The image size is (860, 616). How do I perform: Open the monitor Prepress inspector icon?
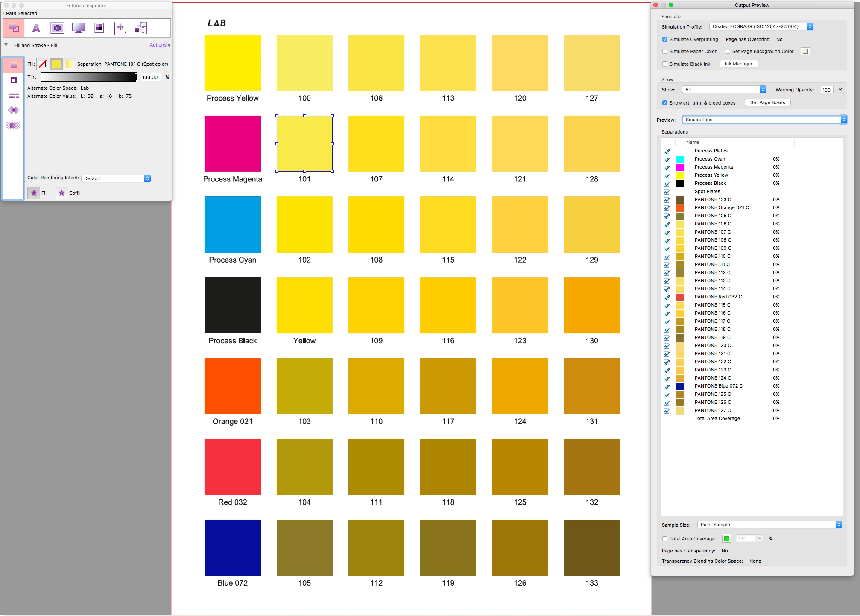(x=79, y=28)
